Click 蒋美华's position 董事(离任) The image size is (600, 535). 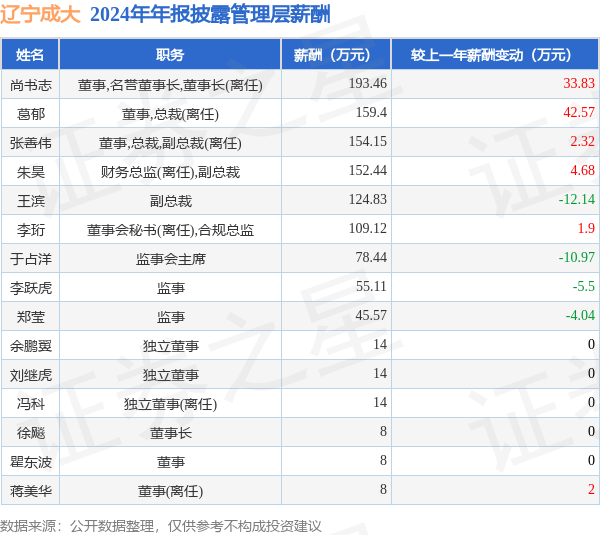coord(170,491)
